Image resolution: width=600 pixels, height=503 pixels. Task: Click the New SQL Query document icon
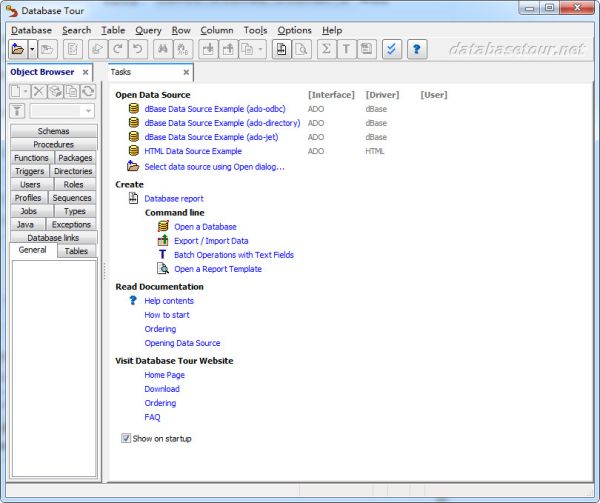click(73, 49)
